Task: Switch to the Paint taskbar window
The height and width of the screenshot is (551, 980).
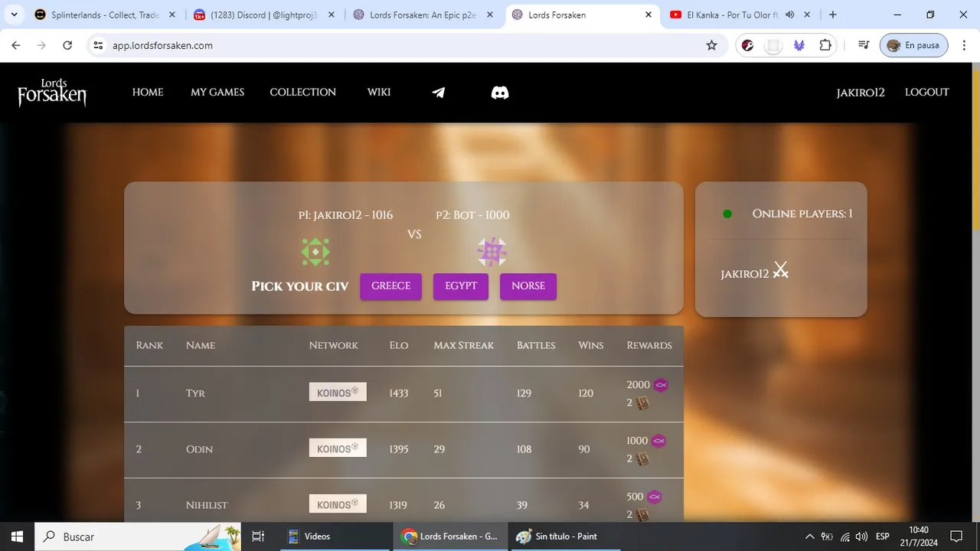Action: tap(565, 536)
